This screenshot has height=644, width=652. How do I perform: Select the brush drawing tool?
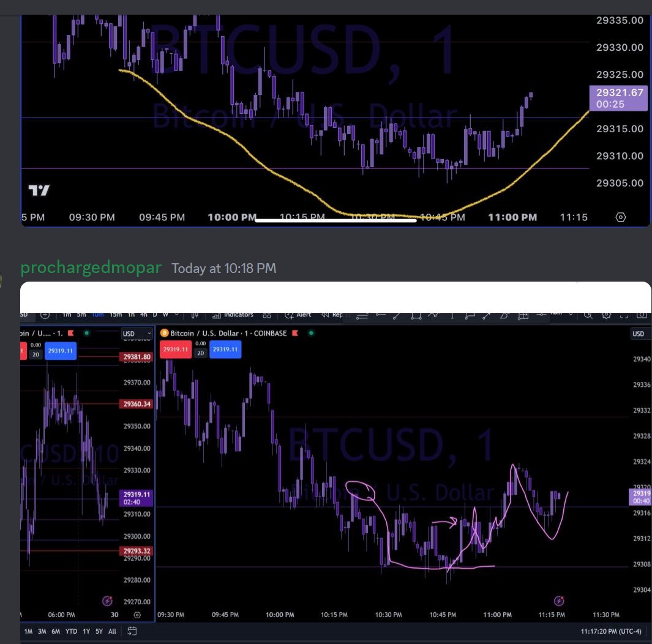click(504, 315)
